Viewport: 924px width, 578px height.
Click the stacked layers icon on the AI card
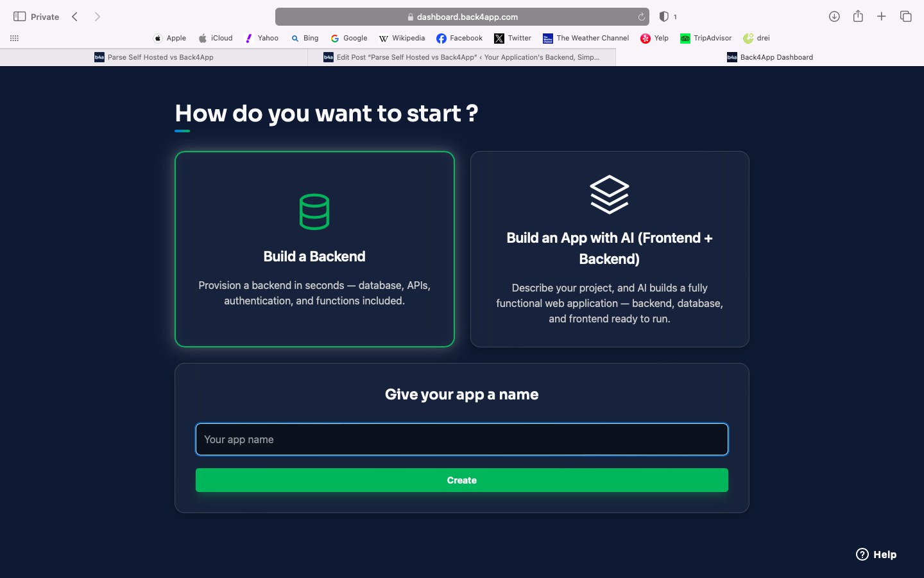(x=609, y=194)
